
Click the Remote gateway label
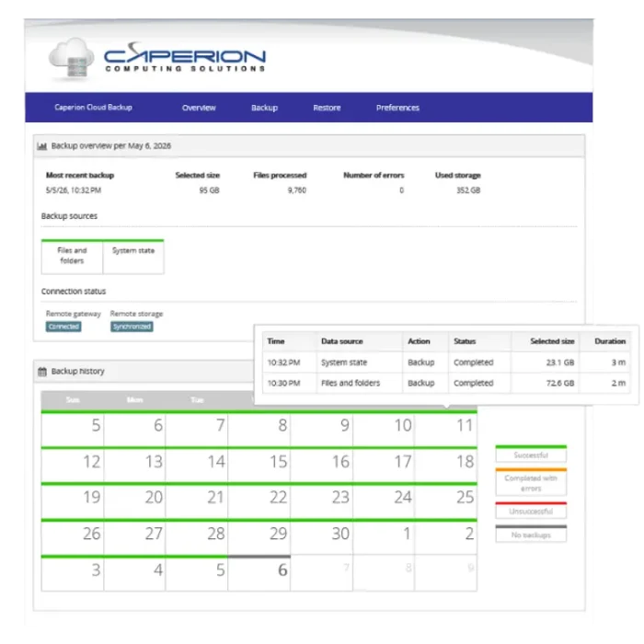point(74,315)
